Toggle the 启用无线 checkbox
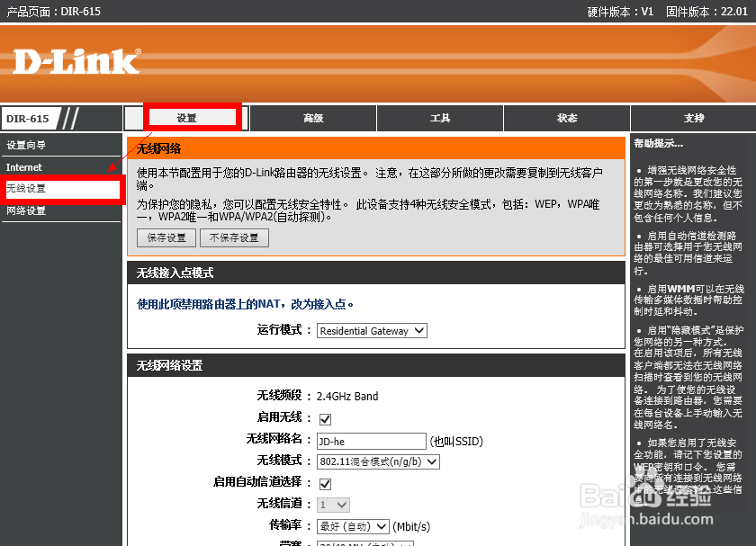 (x=326, y=419)
